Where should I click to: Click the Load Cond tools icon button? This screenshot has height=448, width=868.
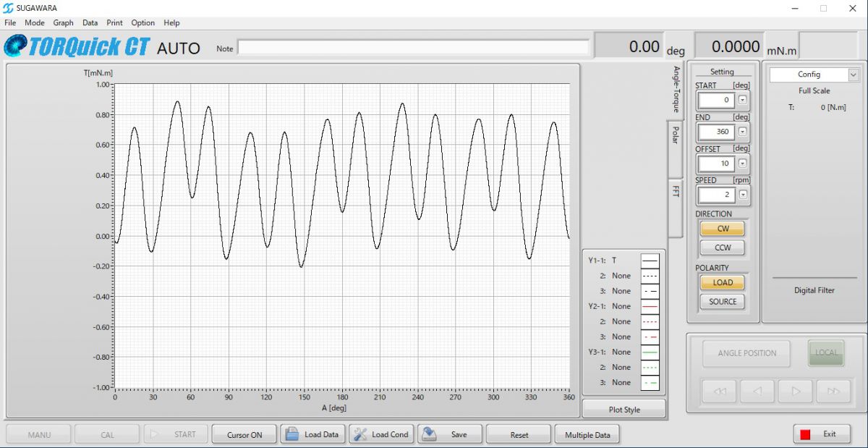(x=381, y=434)
